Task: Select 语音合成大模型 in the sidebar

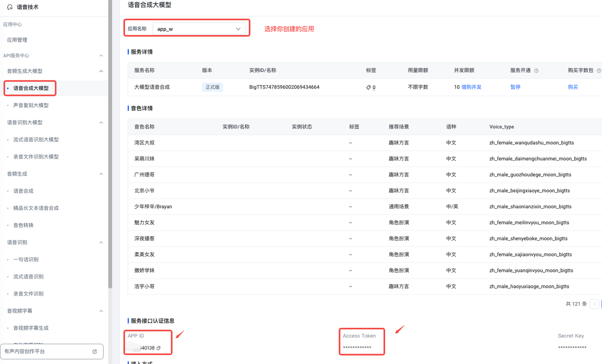Action: coord(31,88)
